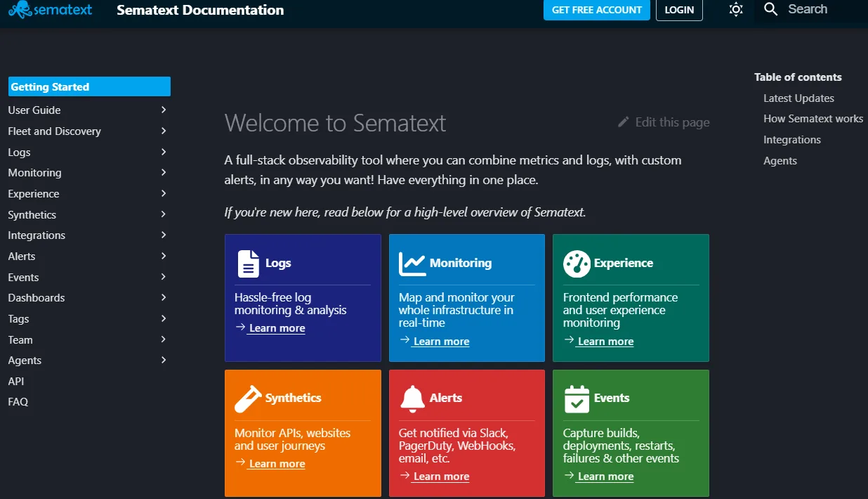This screenshot has height=499, width=868.
Task: Open Learn more in the Synthetics card
Action: click(276, 464)
